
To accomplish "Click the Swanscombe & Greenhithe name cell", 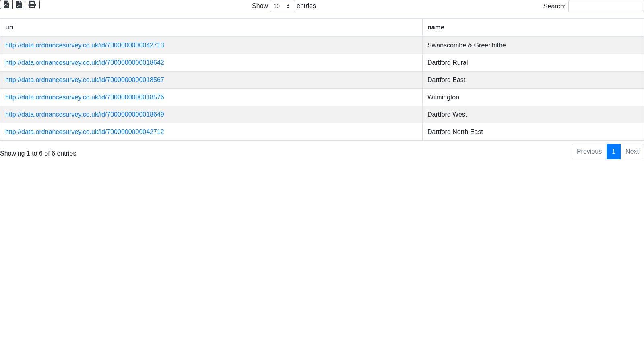I will pos(466,45).
